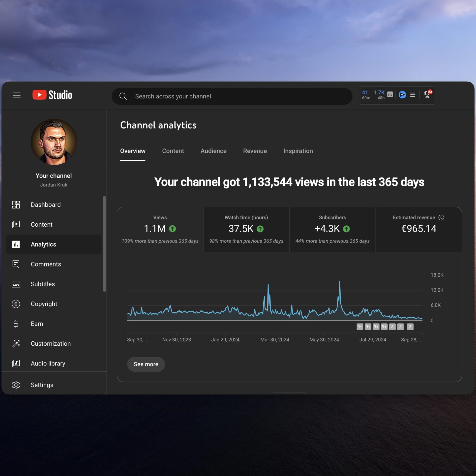
Task: Open the vidIQ three-line menu
Action: pos(413,95)
